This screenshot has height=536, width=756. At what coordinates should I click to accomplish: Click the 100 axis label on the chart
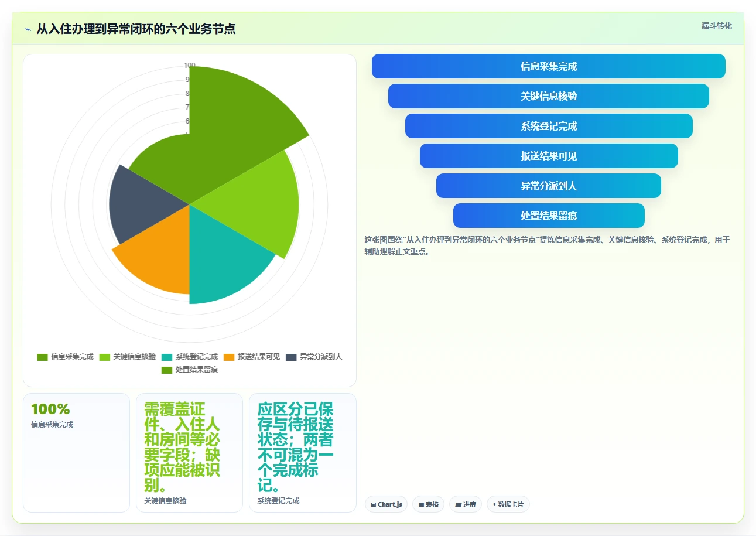(x=189, y=66)
